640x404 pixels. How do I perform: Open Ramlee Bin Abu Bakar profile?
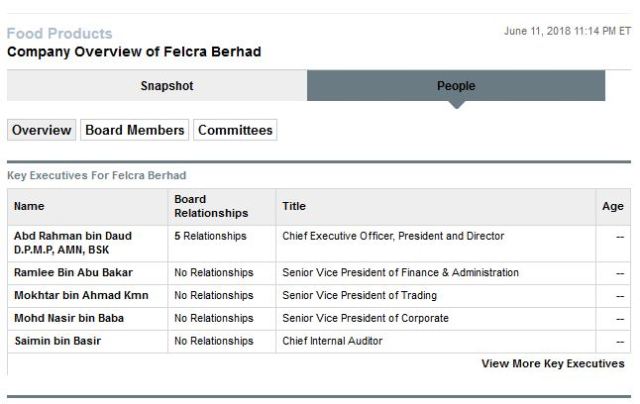(x=73, y=273)
